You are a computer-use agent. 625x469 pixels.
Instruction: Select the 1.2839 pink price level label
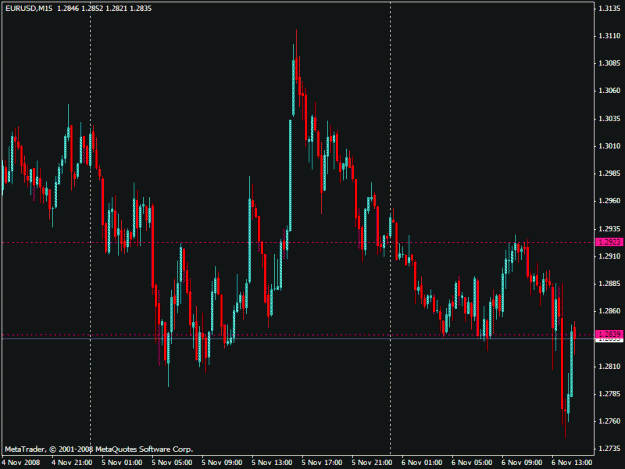pyautogui.click(x=609, y=334)
